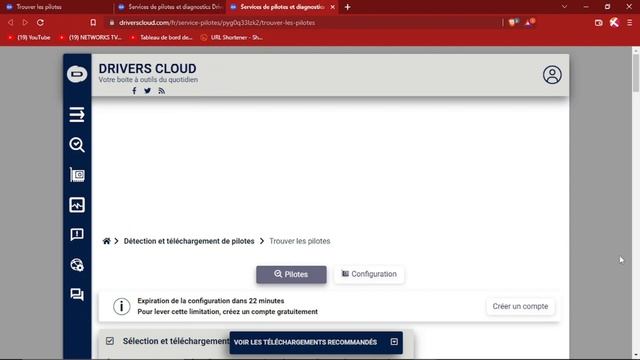Visit the Facebook page icon
This screenshot has height=360, width=640.
tap(134, 91)
